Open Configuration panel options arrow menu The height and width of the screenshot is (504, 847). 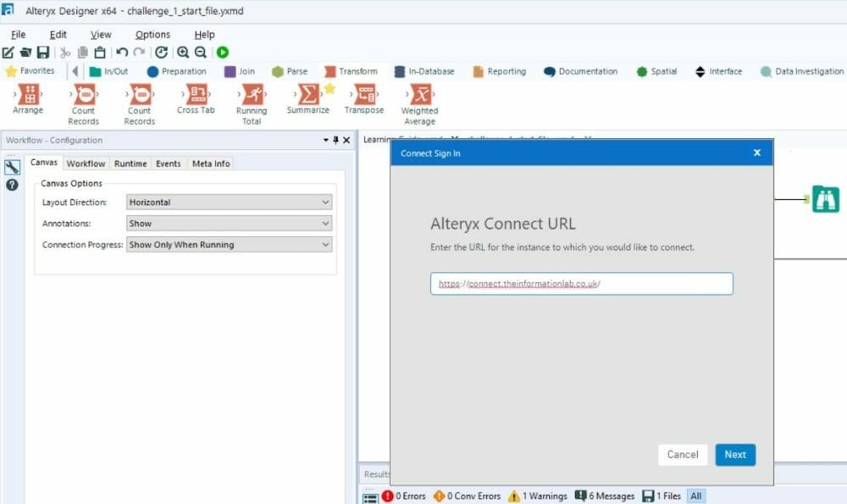[x=326, y=140]
